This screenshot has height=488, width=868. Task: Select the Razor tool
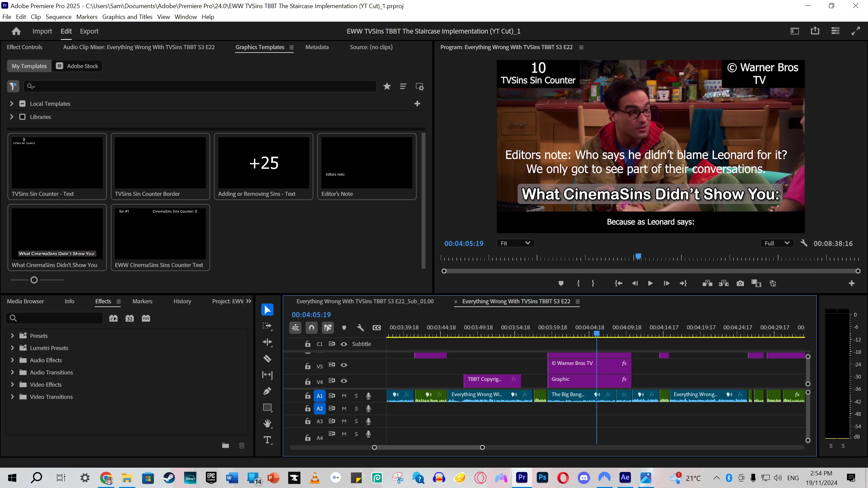(267, 359)
